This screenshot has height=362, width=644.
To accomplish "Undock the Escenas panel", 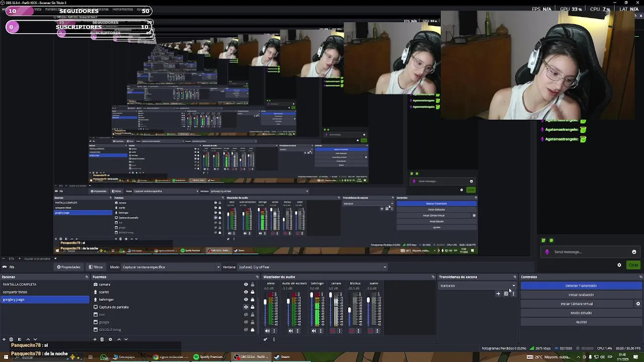I will (x=87, y=277).
